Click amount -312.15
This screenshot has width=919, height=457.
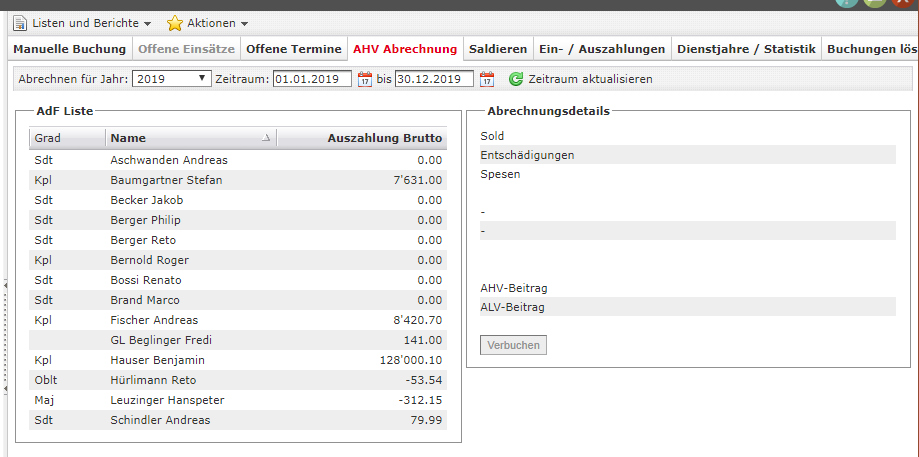click(420, 400)
